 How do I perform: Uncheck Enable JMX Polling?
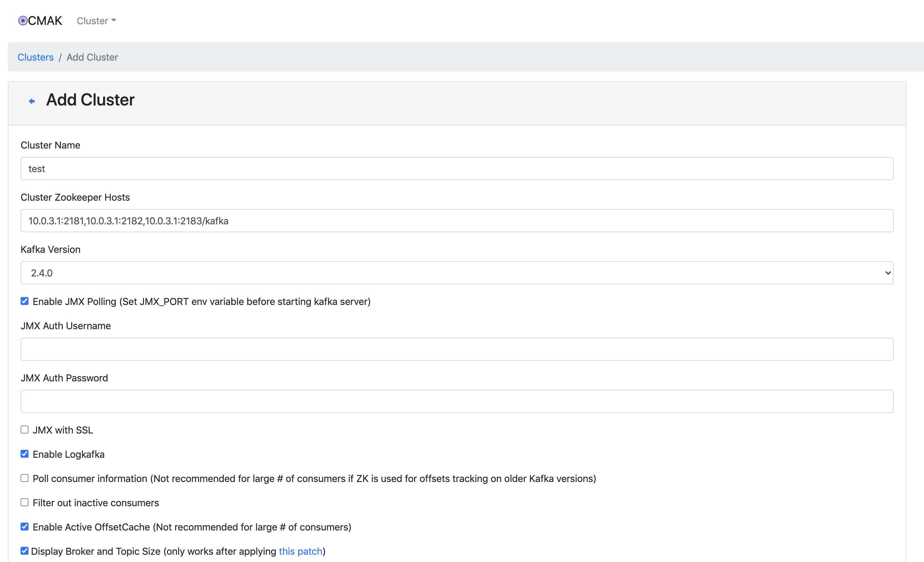pyautogui.click(x=25, y=301)
